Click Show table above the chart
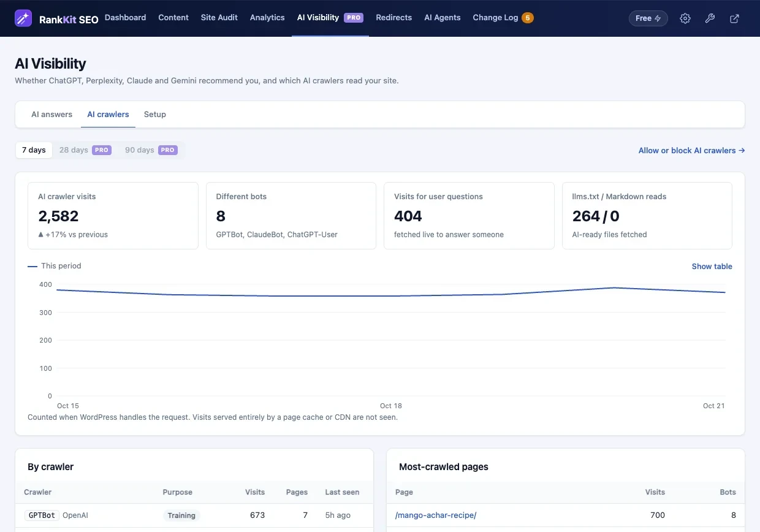760x532 pixels. [x=712, y=267]
